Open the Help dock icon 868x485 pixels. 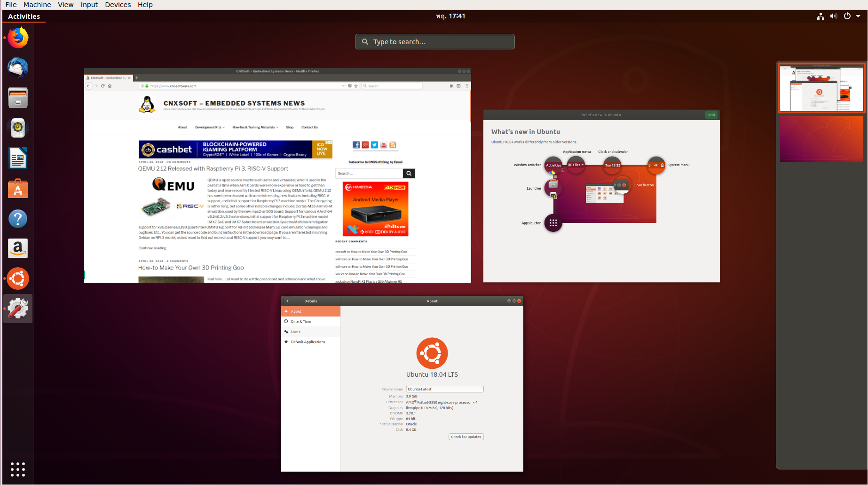[18, 218]
